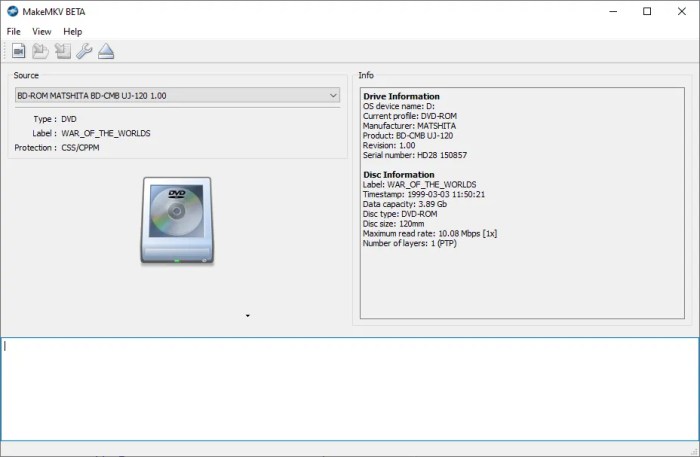This screenshot has height=457, width=700.
Task: Click the 'Drive Information' heading
Action: [x=401, y=96]
